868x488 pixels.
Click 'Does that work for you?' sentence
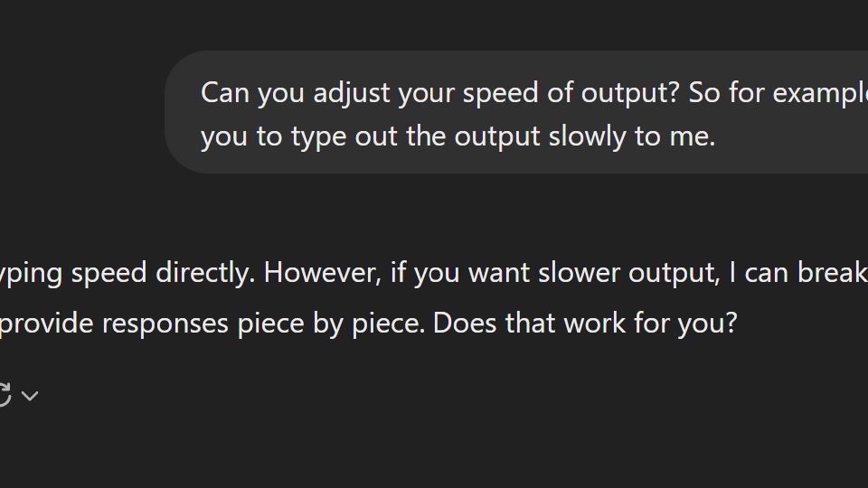(x=585, y=324)
